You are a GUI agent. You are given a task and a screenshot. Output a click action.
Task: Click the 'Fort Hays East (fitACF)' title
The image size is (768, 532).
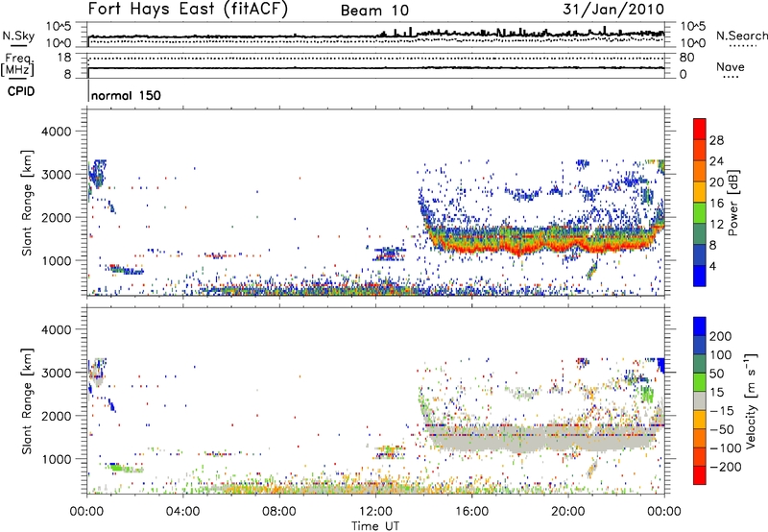point(187,10)
